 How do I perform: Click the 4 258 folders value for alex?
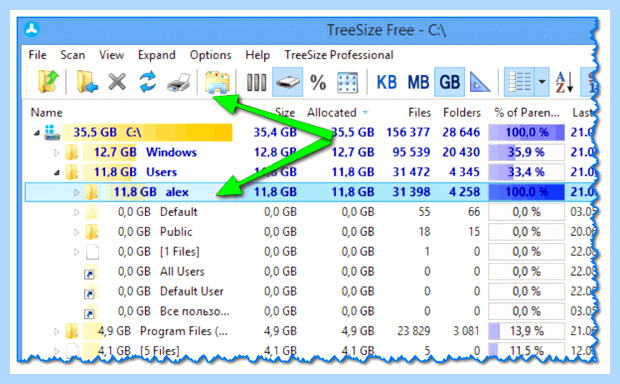[465, 192]
